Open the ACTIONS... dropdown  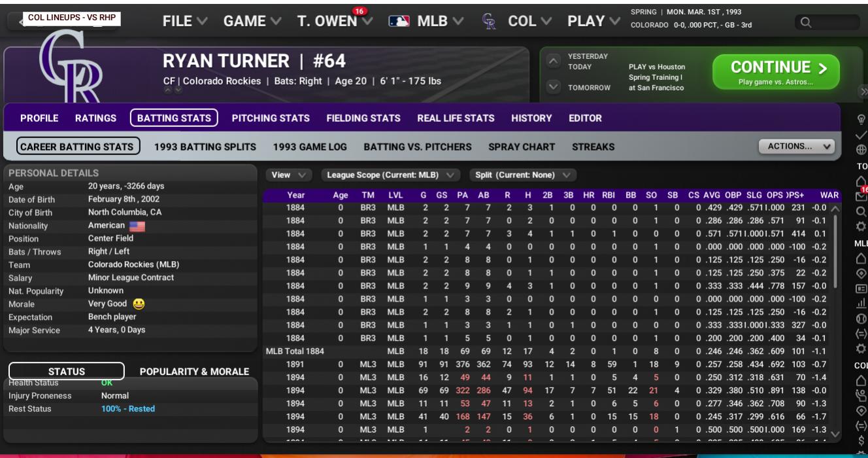[x=797, y=147]
